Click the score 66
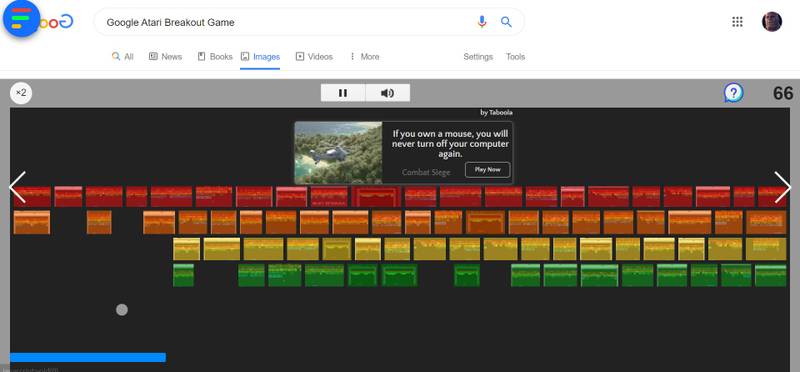Image resolution: width=800 pixels, height=372 pixels. pyautogui.click(x=783, y=93)
